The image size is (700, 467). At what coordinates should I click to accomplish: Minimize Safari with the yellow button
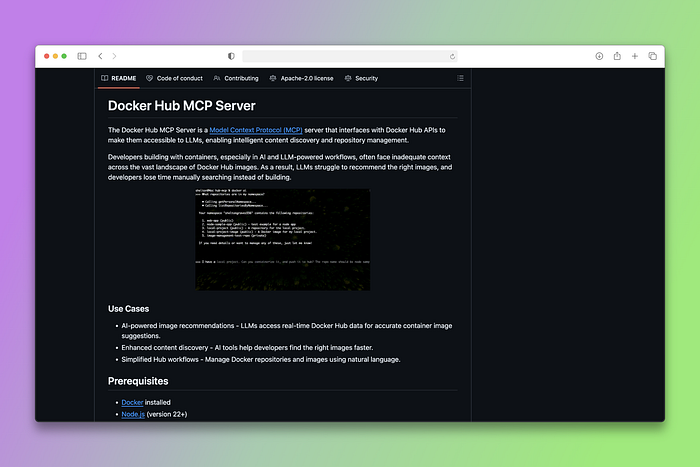pyautogui.click(x=55, y=56)
